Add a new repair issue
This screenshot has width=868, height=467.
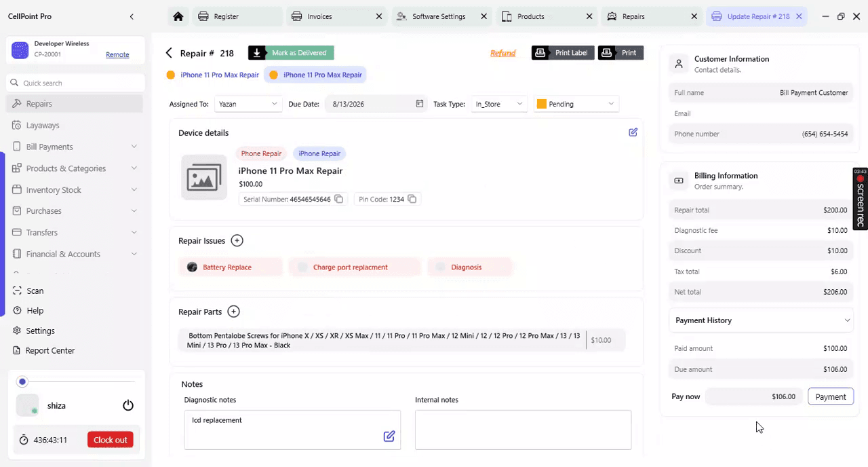point(237,240)
